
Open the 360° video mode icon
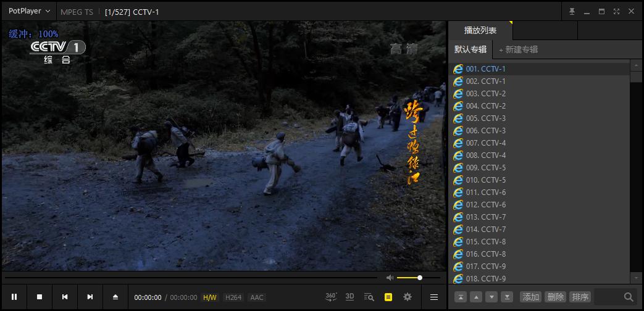(331, 297)
